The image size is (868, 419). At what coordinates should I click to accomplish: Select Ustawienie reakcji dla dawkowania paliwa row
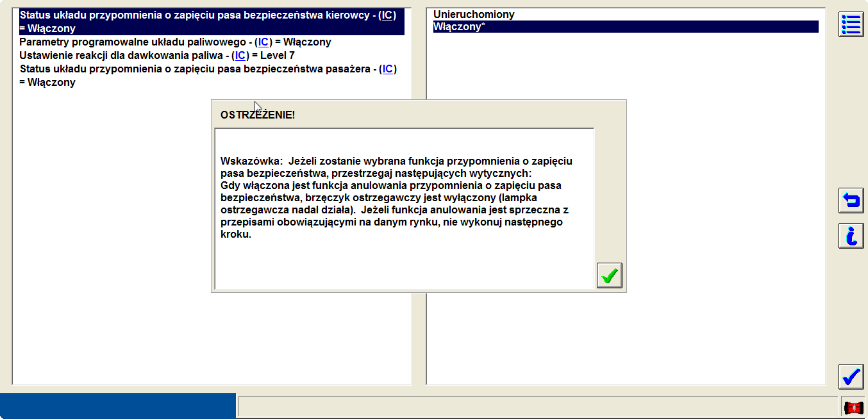tap(122, 56)
